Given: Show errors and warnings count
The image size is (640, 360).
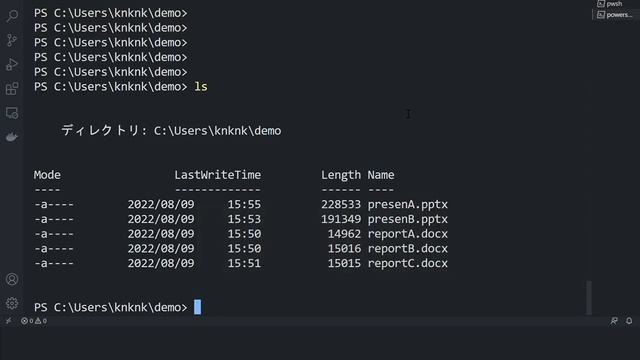Looking at the screenshot, I should tap(34, 321).
